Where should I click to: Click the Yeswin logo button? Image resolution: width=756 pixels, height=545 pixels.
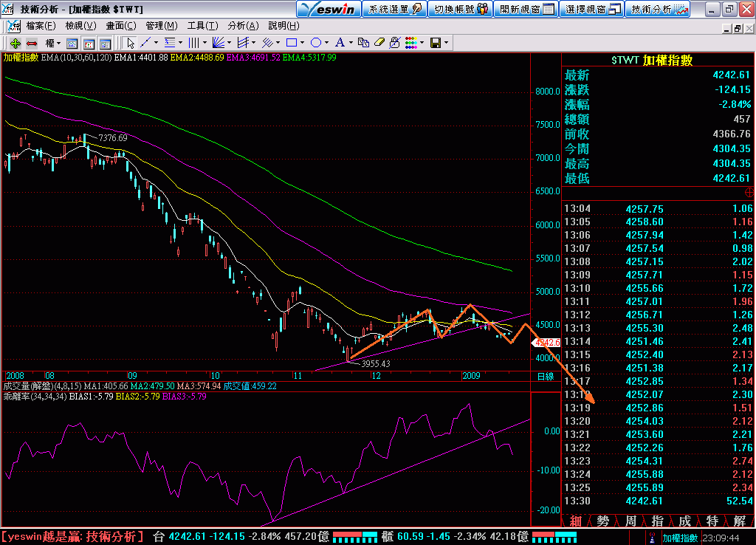(x=329, y=9)
